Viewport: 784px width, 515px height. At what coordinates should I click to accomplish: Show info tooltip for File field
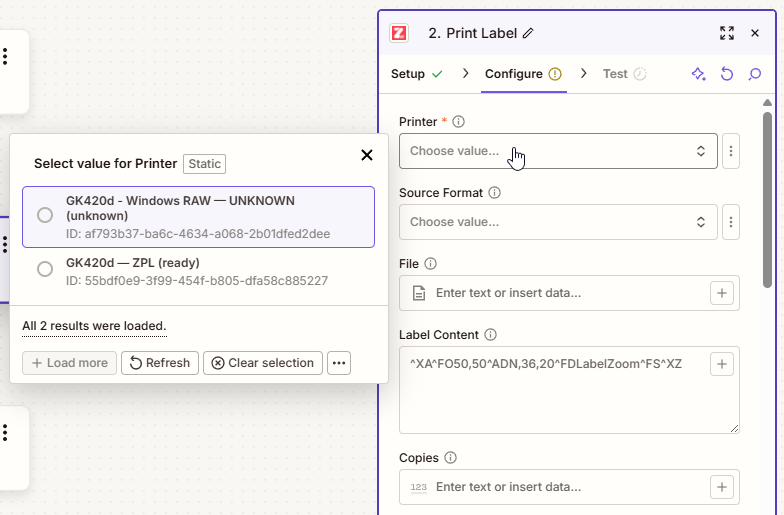point(430,264)
